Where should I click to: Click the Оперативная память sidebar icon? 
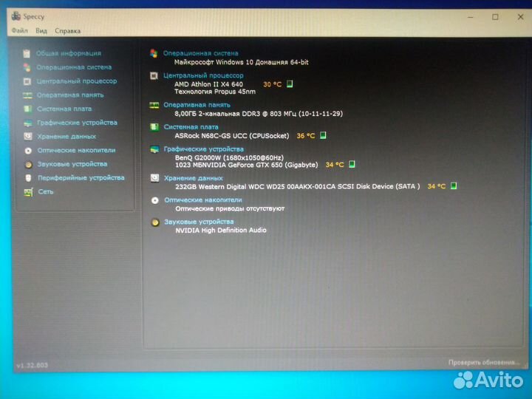27,95
